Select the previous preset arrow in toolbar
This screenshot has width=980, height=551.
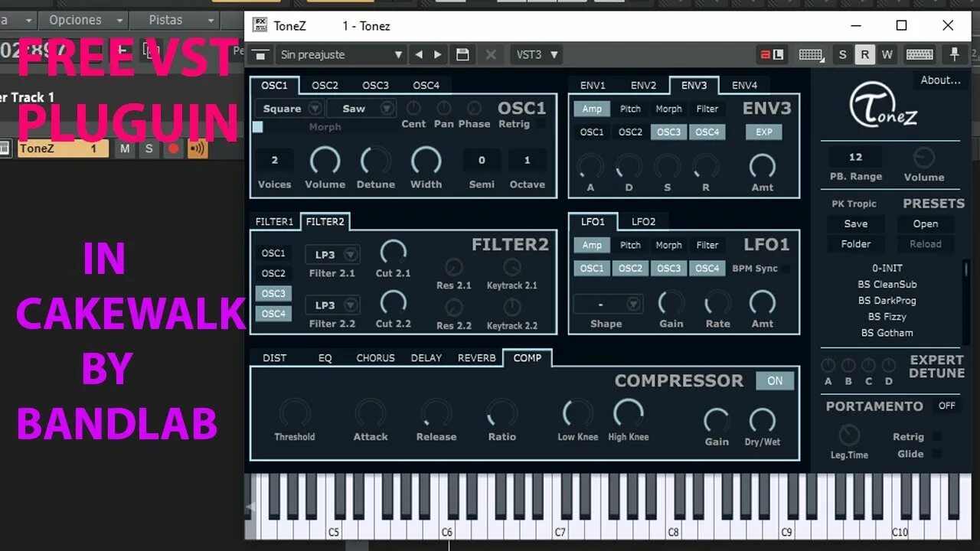418,54
